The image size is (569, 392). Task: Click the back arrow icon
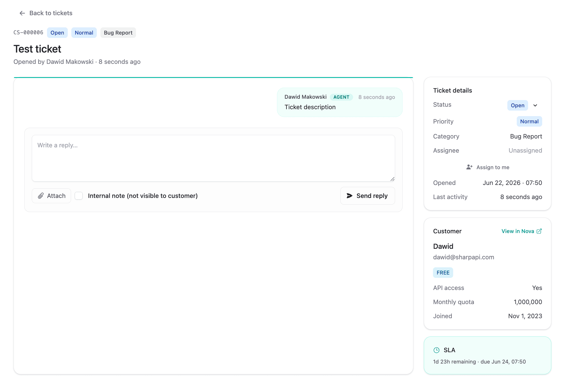(22, 13)
